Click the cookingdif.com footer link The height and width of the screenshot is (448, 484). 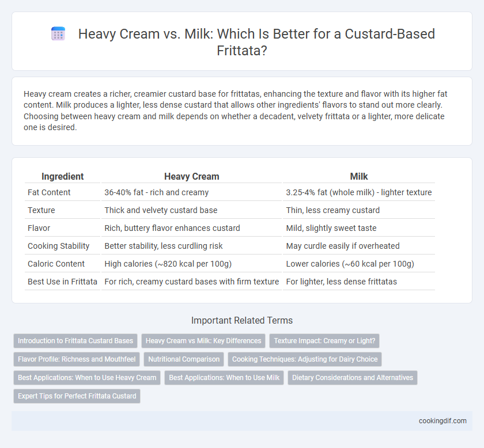click(x=443, y=421)
